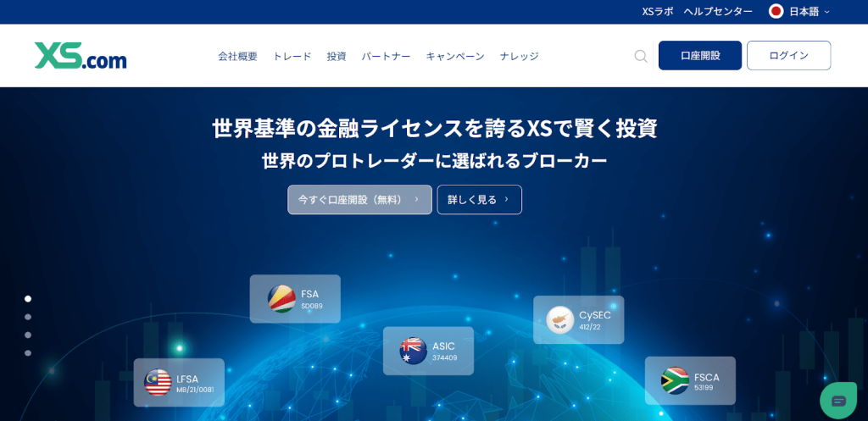Screen dimensions: 868x421
Task: Open the キャンペーン menu
Action: [455, 56]
